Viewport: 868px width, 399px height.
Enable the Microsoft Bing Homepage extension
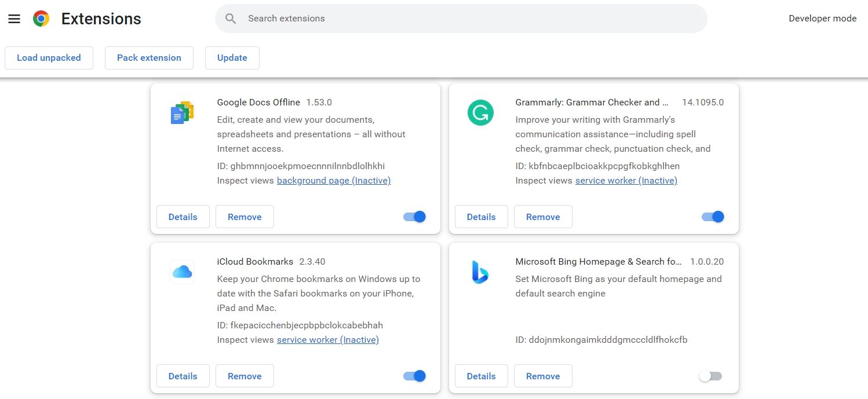click(x=710, y=375)
